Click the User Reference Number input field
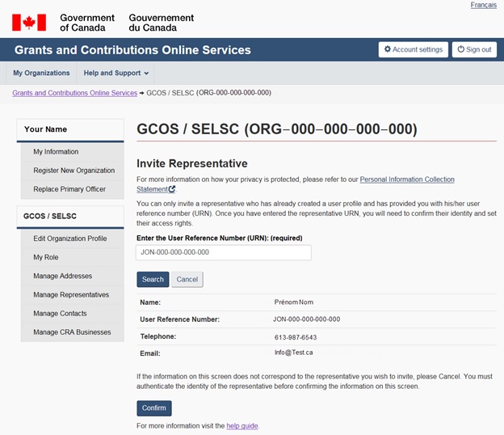 [224, 252]
